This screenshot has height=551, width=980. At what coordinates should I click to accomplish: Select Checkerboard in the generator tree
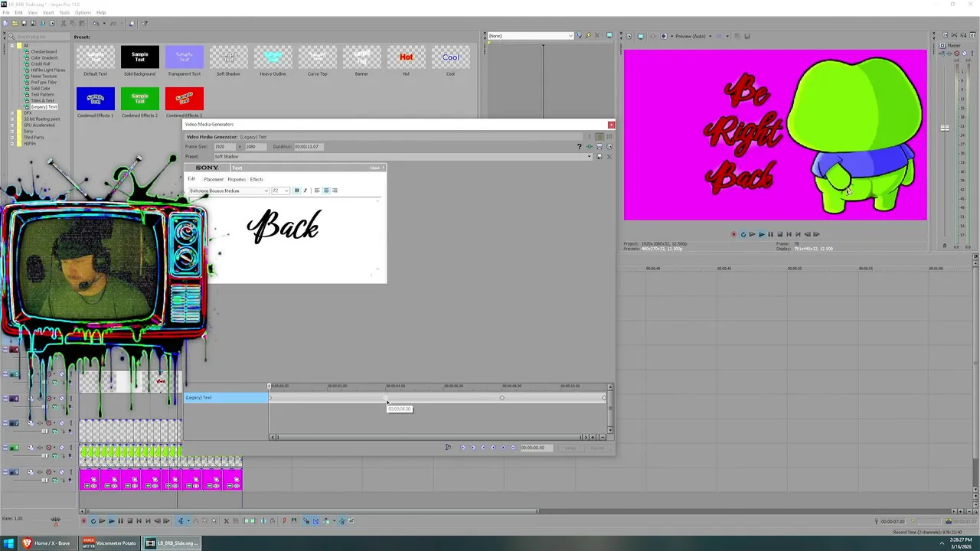tap(44, 52)
